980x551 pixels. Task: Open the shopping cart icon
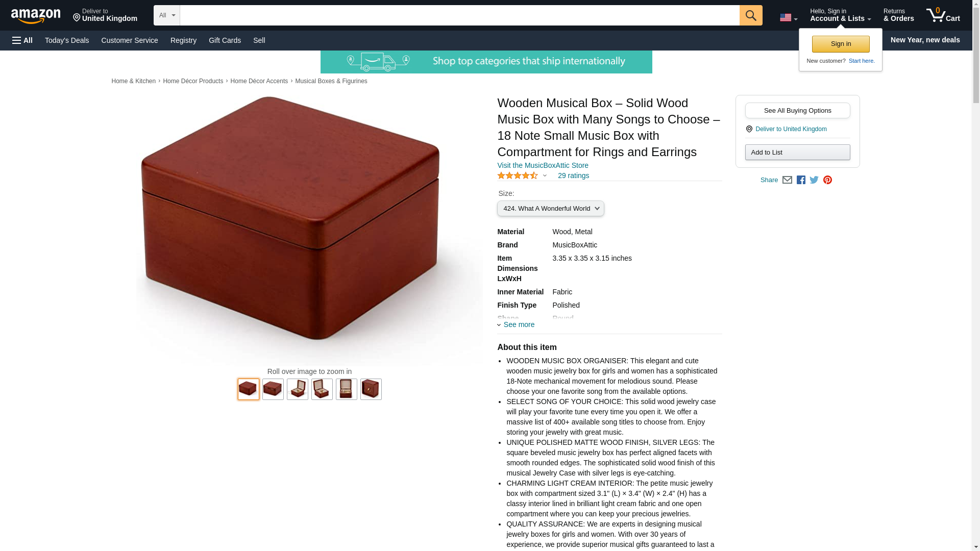(943, 15)
